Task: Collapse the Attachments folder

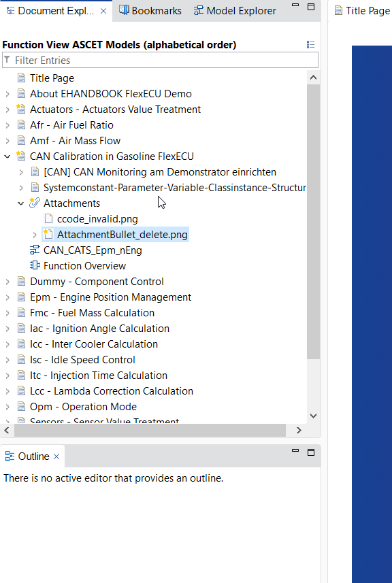Action: coord(21,203)
